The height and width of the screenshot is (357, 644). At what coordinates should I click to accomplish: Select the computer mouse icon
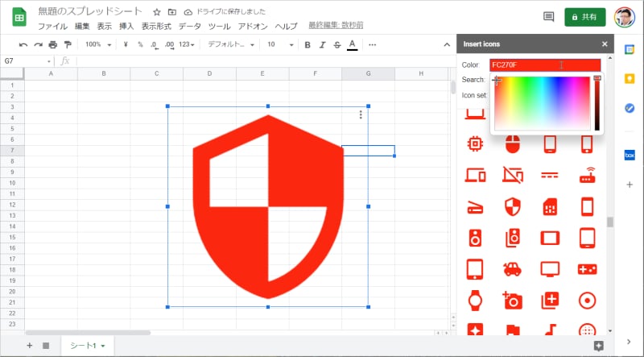(x=512, y=143)
